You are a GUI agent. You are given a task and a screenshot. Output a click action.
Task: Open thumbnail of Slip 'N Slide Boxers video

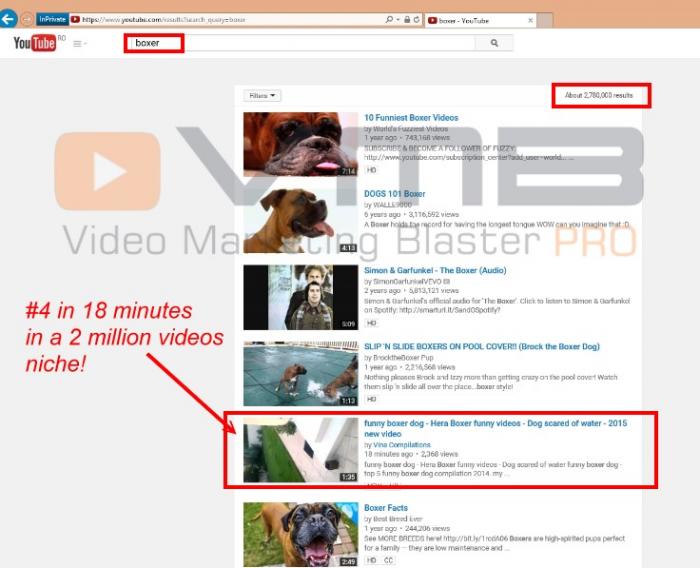pos(300,374)
